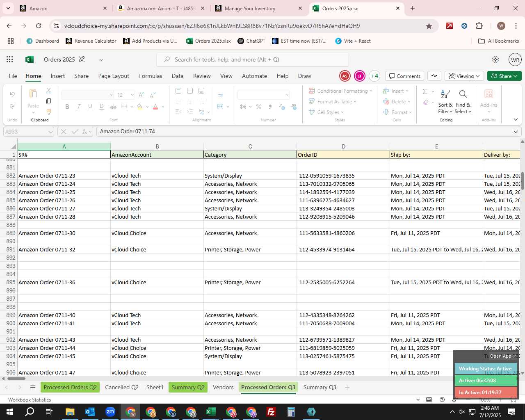This screenshot has height=420, width=525.
Task: Toggle Strikethrough formatting
Action: (113, 107)
